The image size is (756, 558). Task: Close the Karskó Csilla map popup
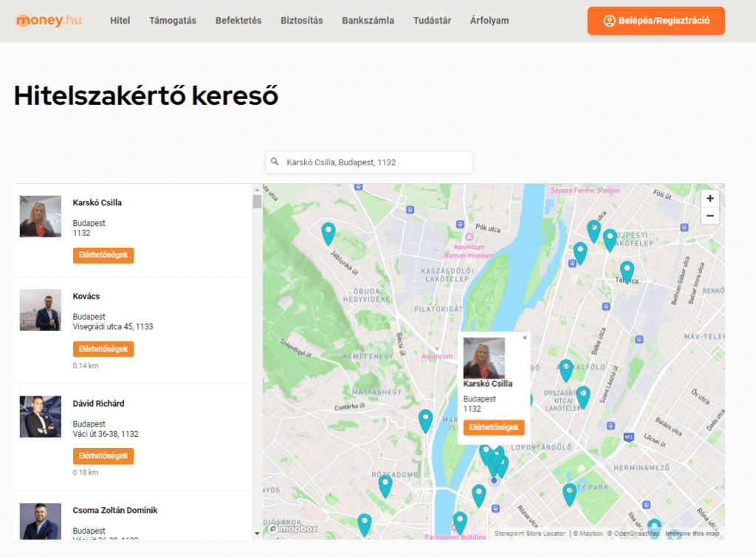tap(525, 338)
